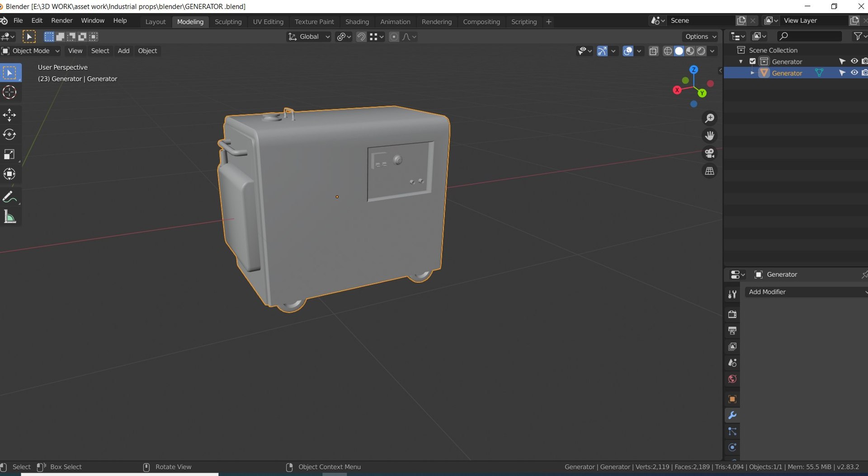The image size is (868, 476).
Task: Switch to the Sculpting workspace tab
Action: click(228, 22)
